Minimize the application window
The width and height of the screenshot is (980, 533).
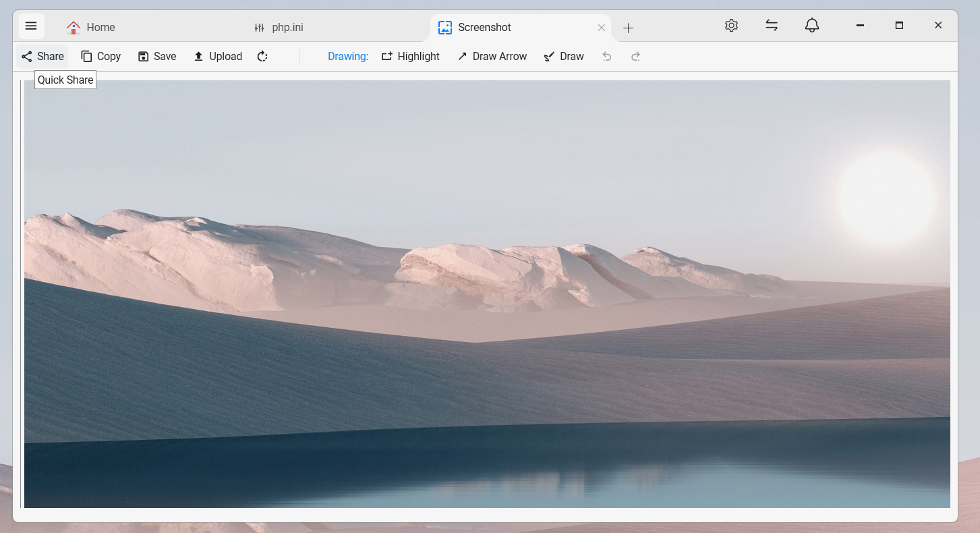click(860, 26)
